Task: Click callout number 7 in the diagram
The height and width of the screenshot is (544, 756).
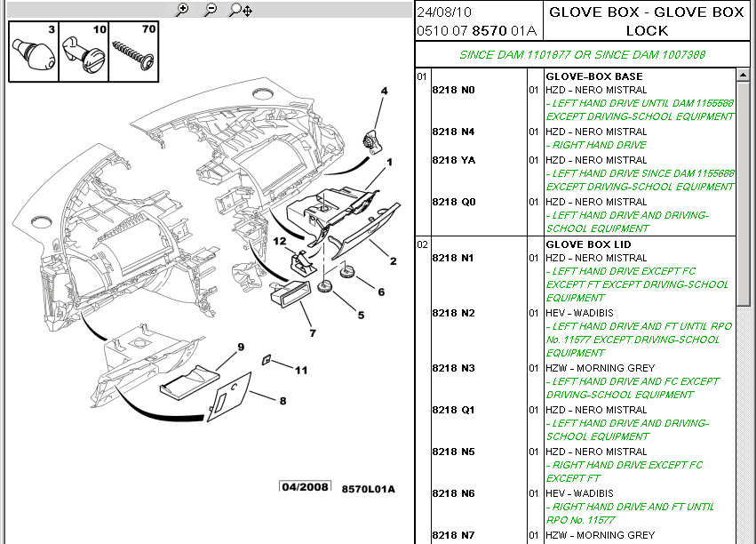Action: pyautogui.click(x=313, y=332)
